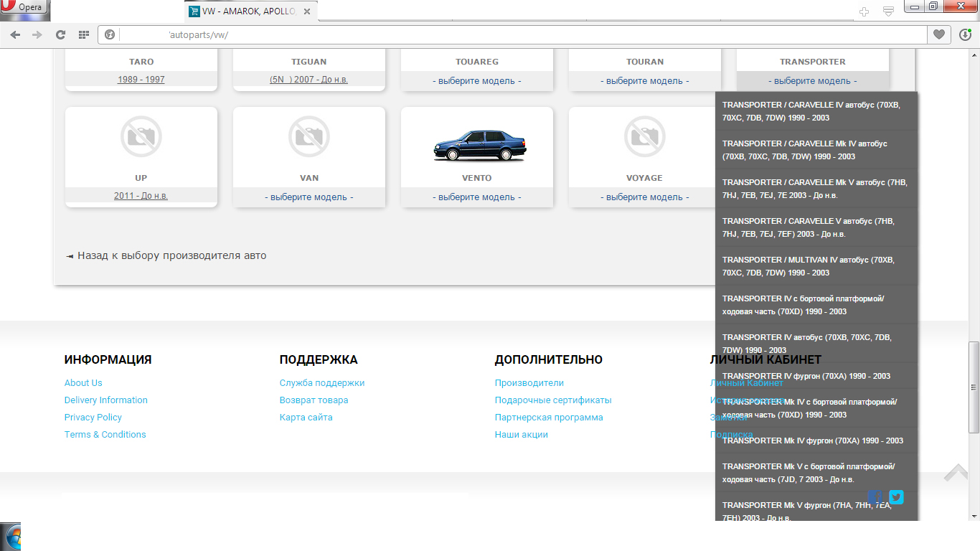
Task: Expand the TOUAREG model dropdown
Action: [476, 81]
